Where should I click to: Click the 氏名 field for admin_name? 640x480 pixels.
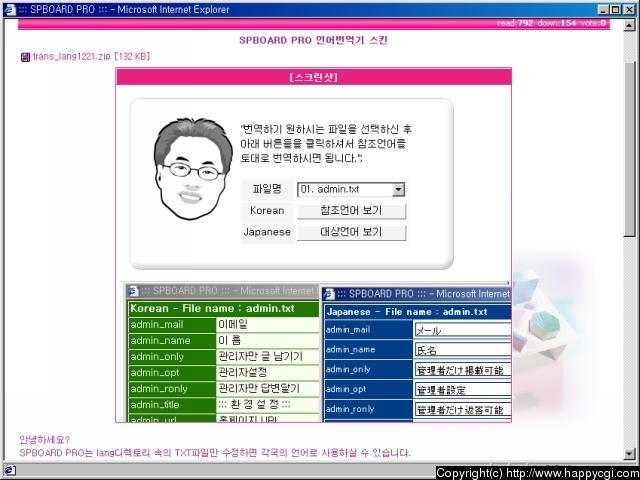(x=462, y=350)
